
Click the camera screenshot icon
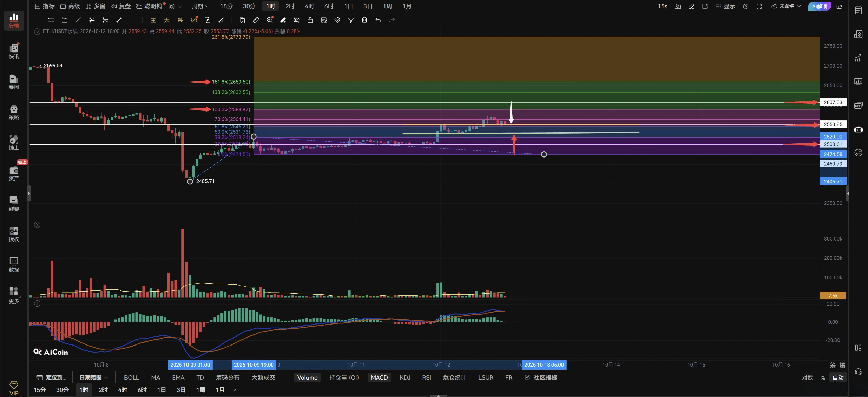(x=678, y=6)
